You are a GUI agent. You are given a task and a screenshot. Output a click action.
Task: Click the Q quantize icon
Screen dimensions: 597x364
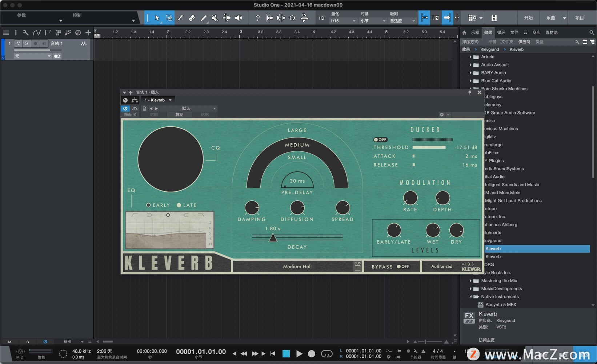292,18
